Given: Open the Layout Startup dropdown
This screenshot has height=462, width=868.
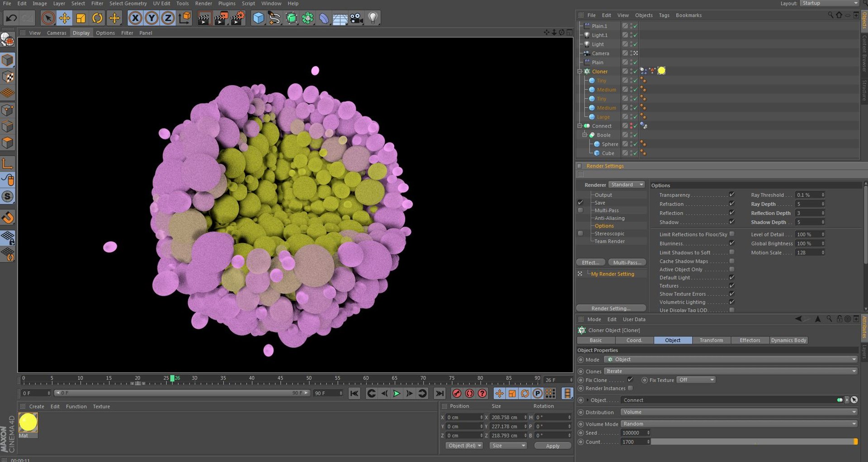Looking at the screenshot, I should 829,3.
